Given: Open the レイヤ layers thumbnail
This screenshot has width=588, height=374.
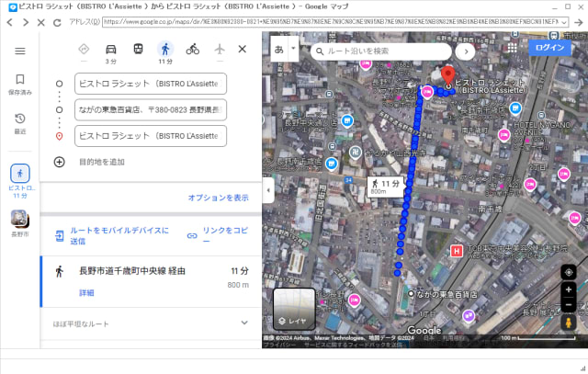Looking at the screenshot, I should click(x=294, y=309).
